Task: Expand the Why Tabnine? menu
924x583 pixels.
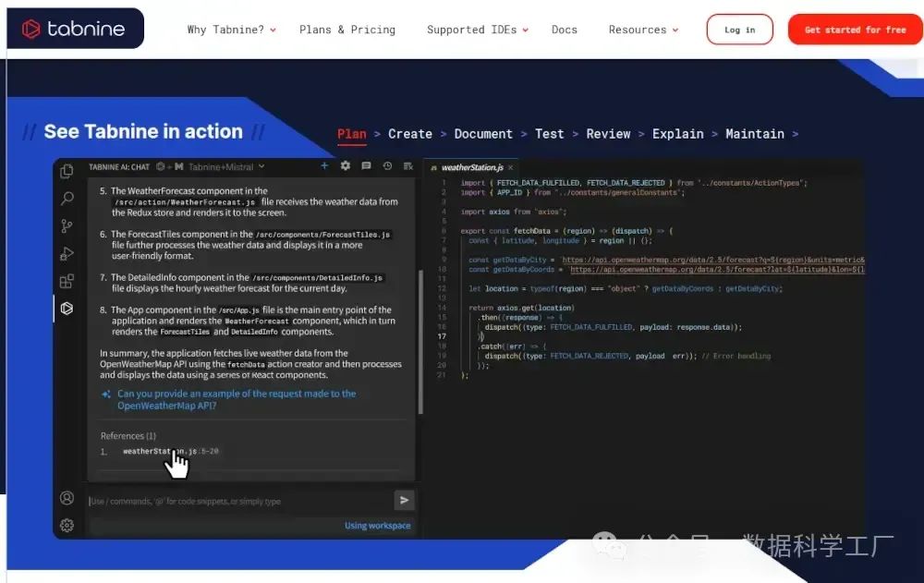Action: coord(231,30)
